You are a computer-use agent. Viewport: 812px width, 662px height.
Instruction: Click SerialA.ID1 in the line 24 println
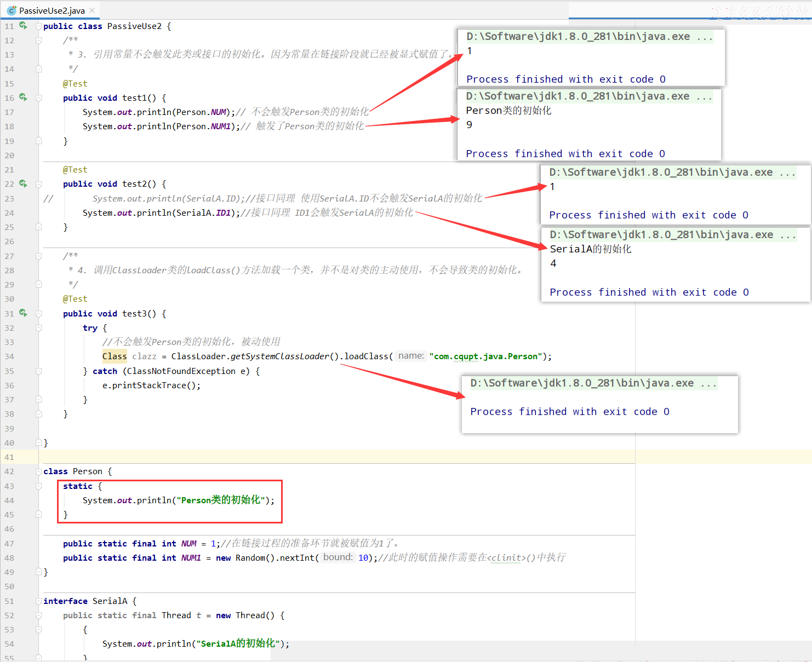point(204,212)
